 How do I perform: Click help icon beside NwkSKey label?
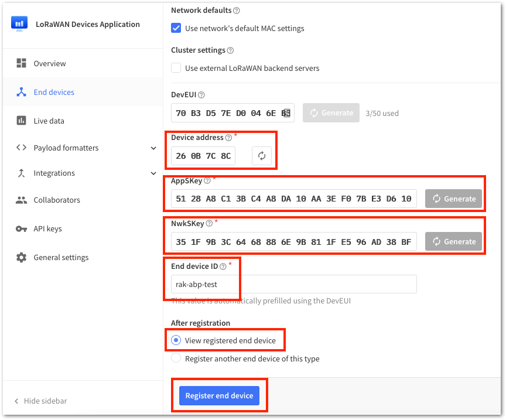coord(209,223)
